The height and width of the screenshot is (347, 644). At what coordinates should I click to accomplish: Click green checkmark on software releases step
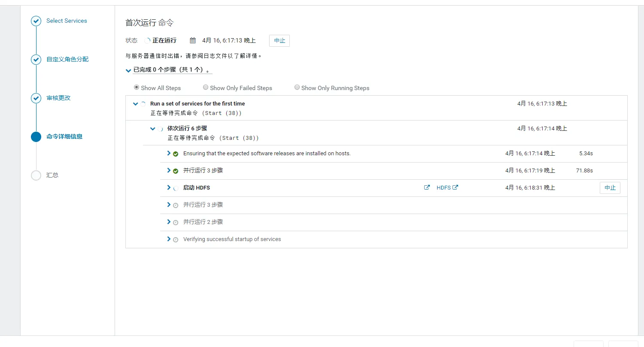[176, 154]
